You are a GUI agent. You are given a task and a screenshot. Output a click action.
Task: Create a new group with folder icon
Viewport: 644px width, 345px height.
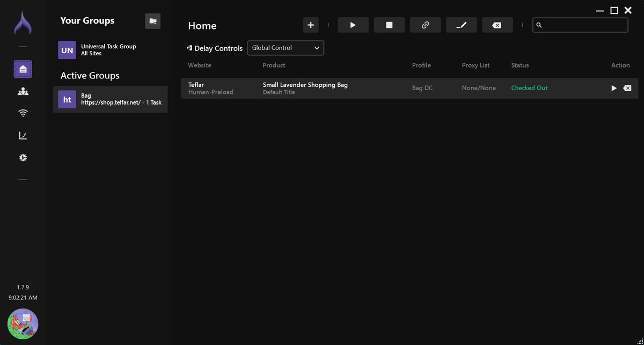(x=153, y=21)
